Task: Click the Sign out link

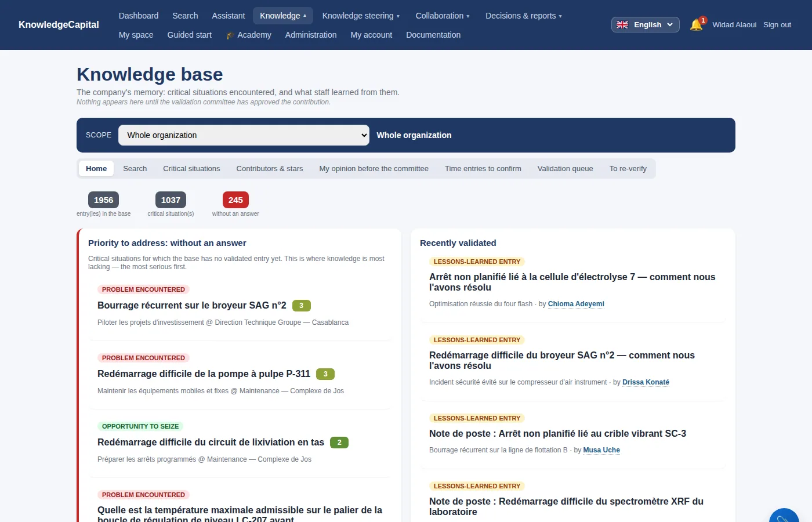Action: [777, 25]
